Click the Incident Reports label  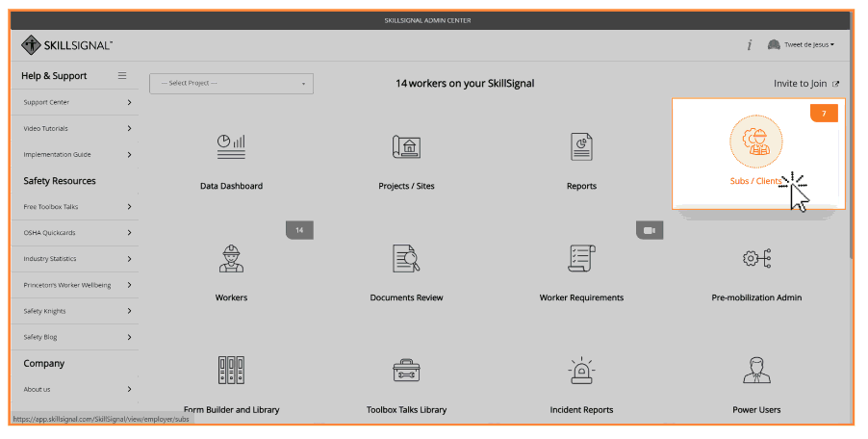pos(581,410)
